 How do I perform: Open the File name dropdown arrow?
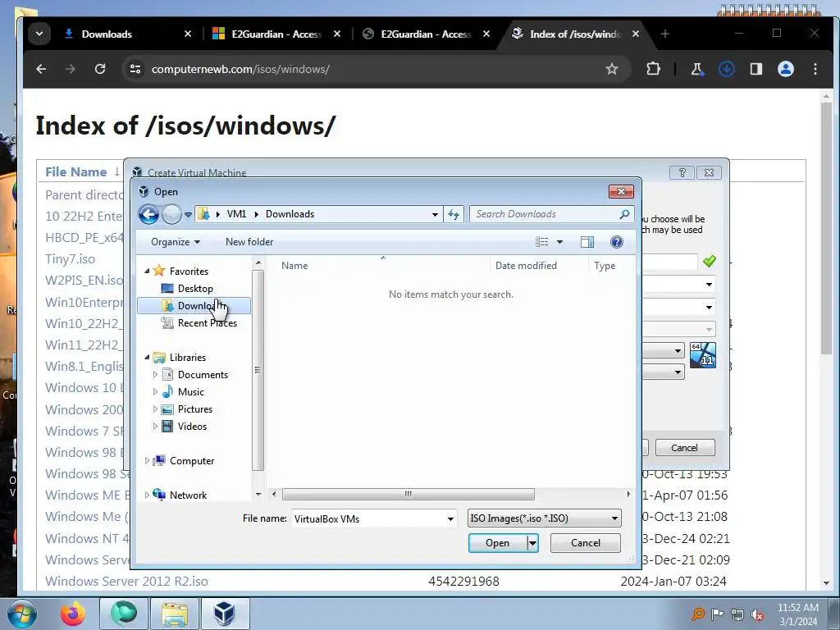click(x=450, y=519)
